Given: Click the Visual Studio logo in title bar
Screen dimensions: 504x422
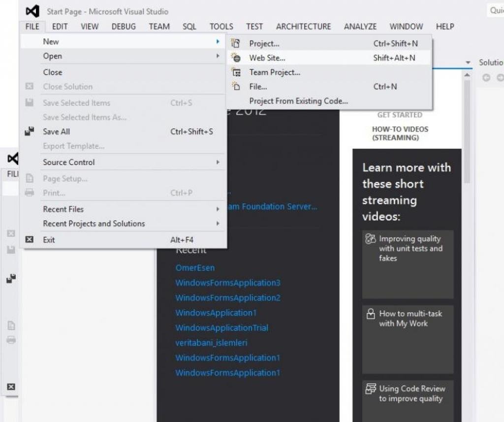Looking at the screenshot, I should point(32,11).
